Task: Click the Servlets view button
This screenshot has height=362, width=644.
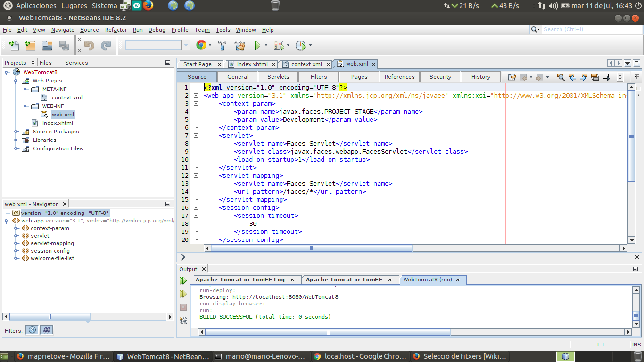Action: 278,77
